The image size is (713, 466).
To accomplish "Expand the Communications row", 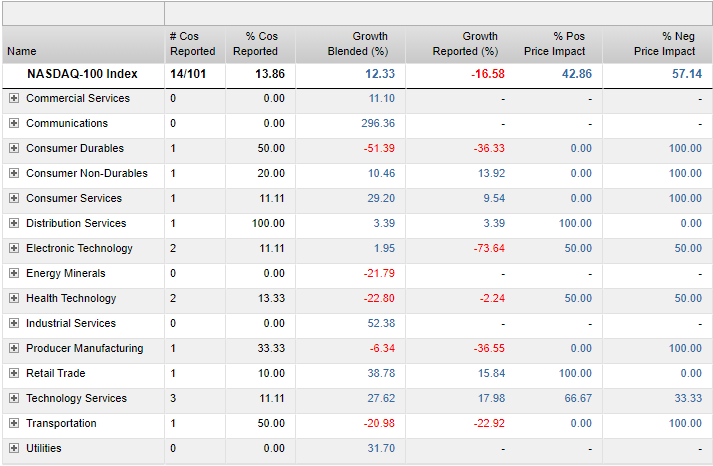I will point(14,123).
